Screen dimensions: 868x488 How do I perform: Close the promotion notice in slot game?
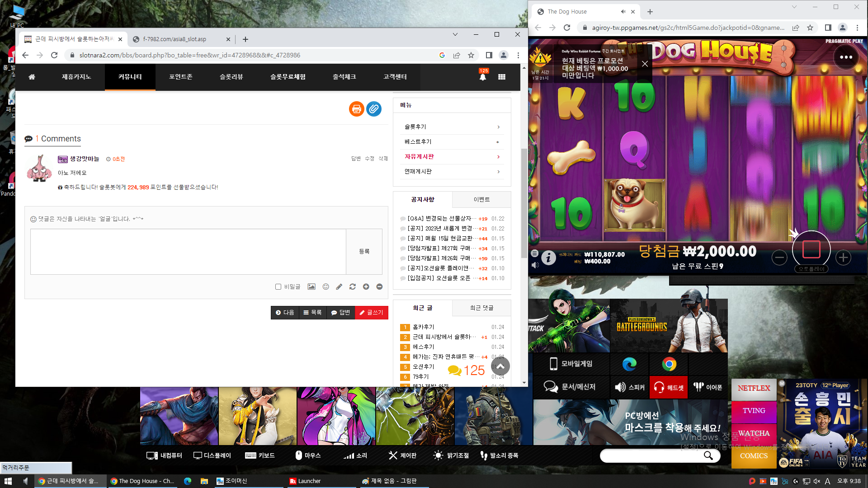645,64
